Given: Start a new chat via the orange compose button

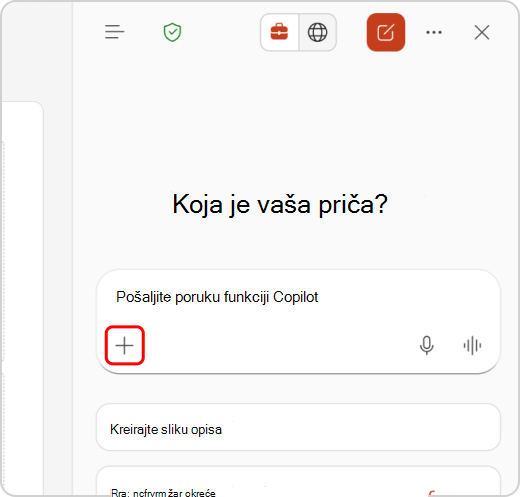Looking at the screenshot, I should [x=386, y=32].
